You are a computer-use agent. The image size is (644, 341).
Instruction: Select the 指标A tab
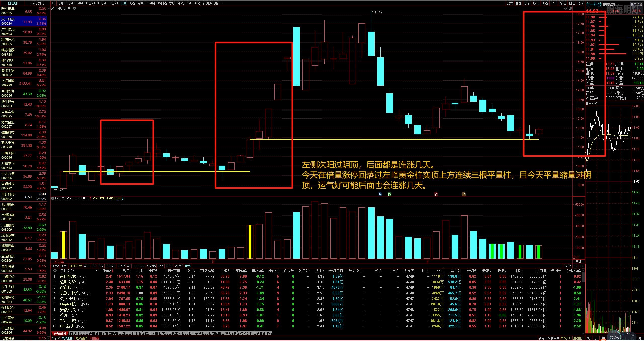click(x=55, y=266)
